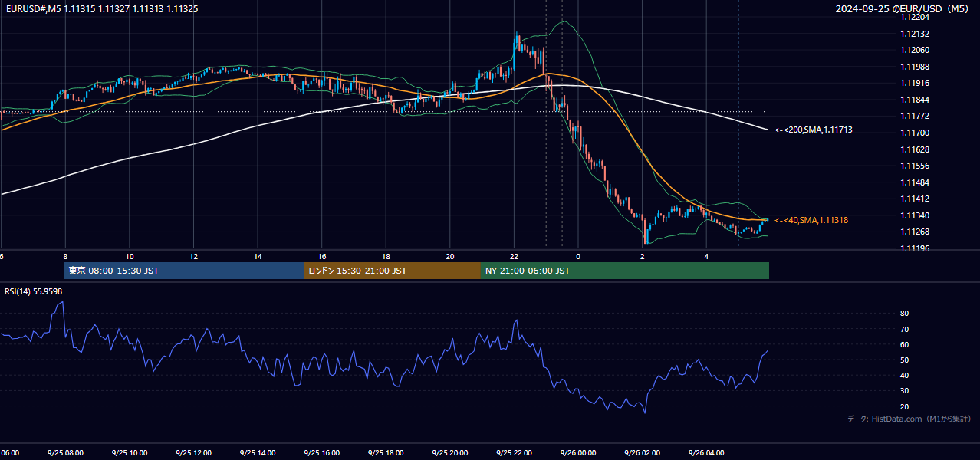980x460 pixels.
Task: Click price axis value 1.11988
Action: [x=915, y=67]
